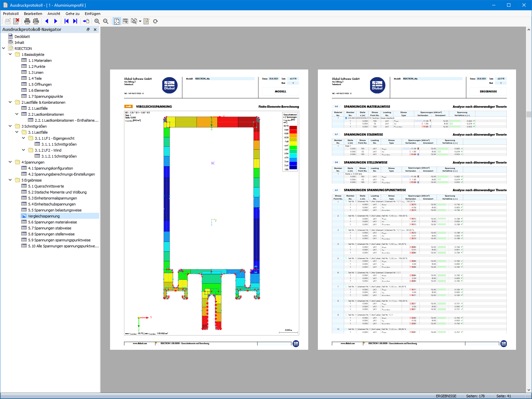Select the 2.1 Lastfälle entry
This screenshot has width=532, height=399.
tap(38, 108)
